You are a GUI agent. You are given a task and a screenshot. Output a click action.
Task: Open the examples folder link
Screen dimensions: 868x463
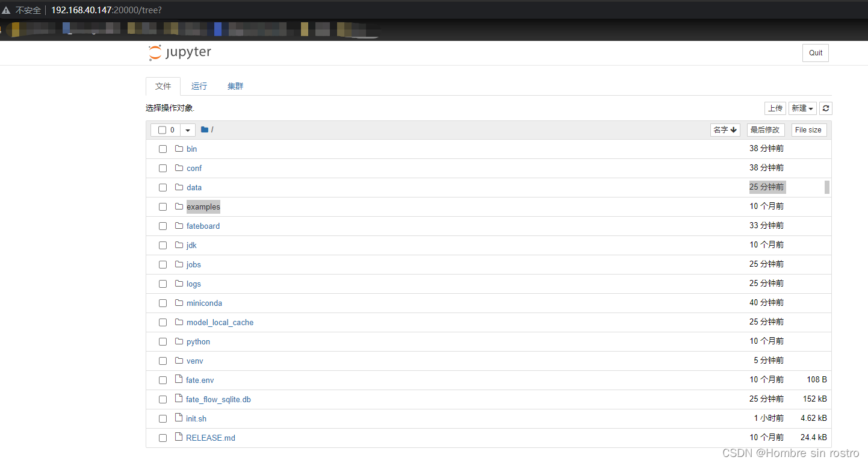click(203, 207)
